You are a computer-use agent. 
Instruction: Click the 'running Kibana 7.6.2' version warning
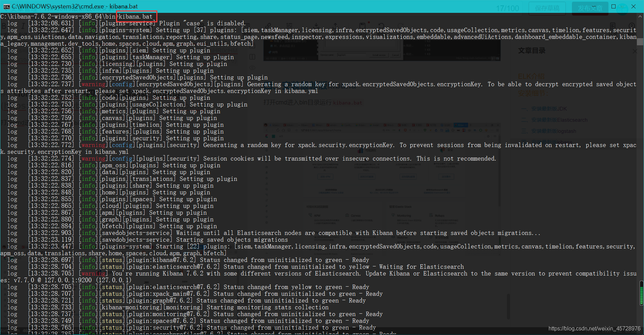[x=318, y=277]
